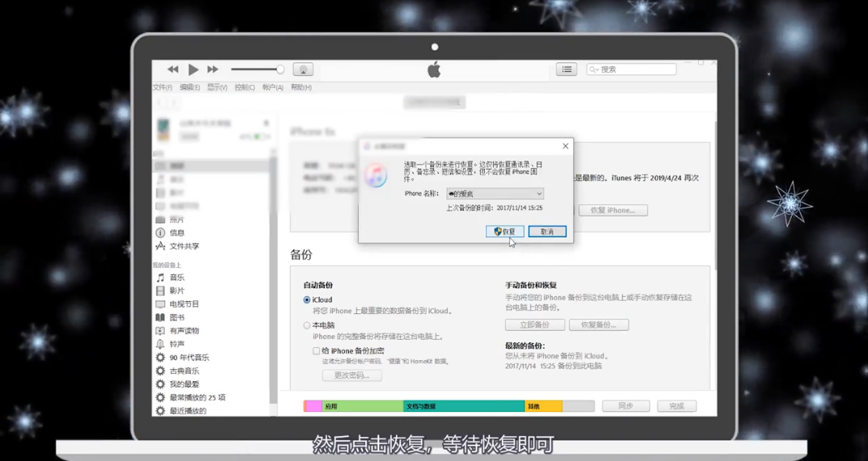Click the pink storage bar segment
Image resolution: width=868 pixels, height=461 pixels.
[x=314, y=406]
